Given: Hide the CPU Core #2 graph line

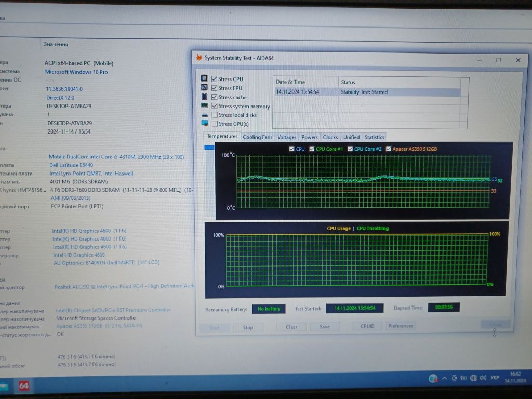Looking at the screenshot, I should click(x=350, y=149).
